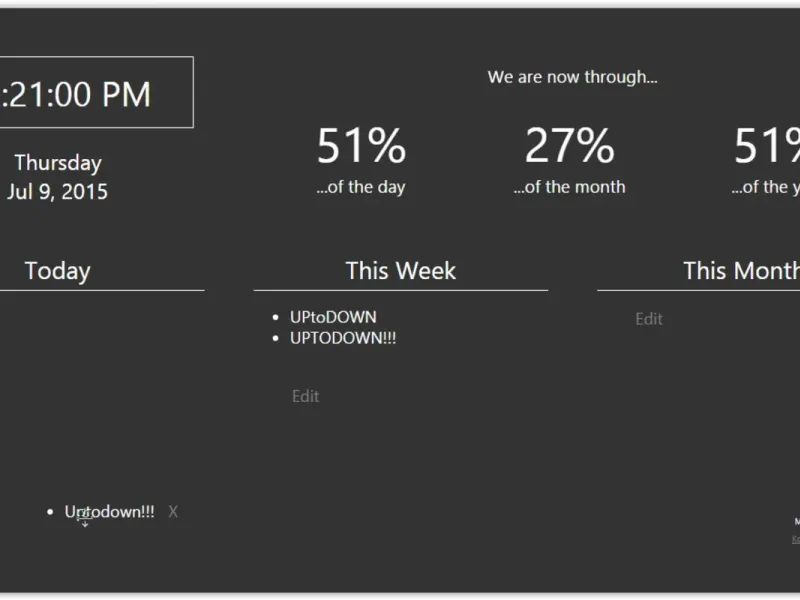Click the "...of the day" label
800x600 pixels.
tap(361, 187)
